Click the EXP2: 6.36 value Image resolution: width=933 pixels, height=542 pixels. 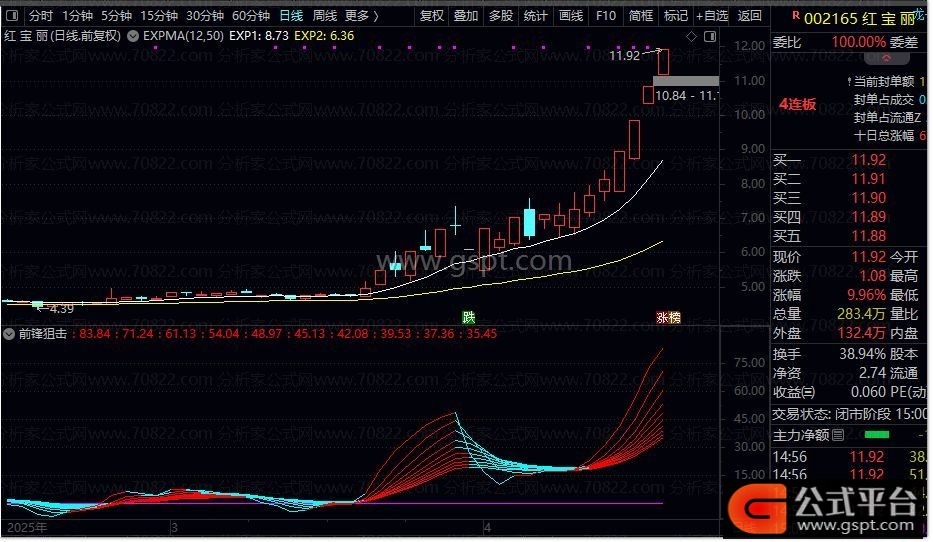(x=324, y=36)
